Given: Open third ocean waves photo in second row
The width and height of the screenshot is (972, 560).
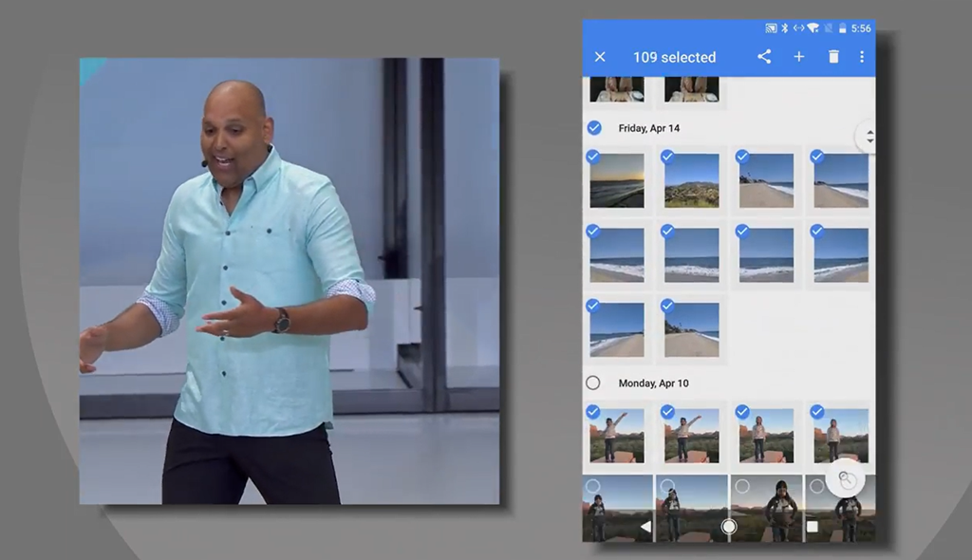Looking at the screenshot, I should point(766,255).
